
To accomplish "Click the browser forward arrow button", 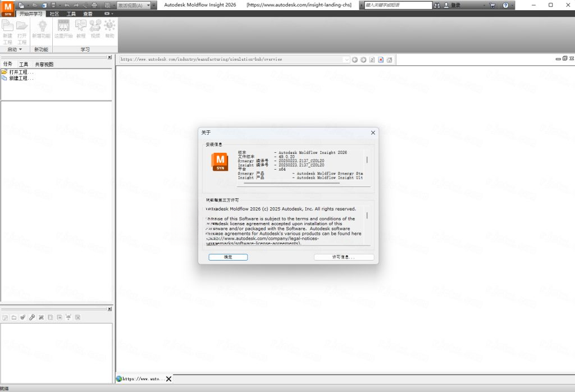I will [363, 60].
